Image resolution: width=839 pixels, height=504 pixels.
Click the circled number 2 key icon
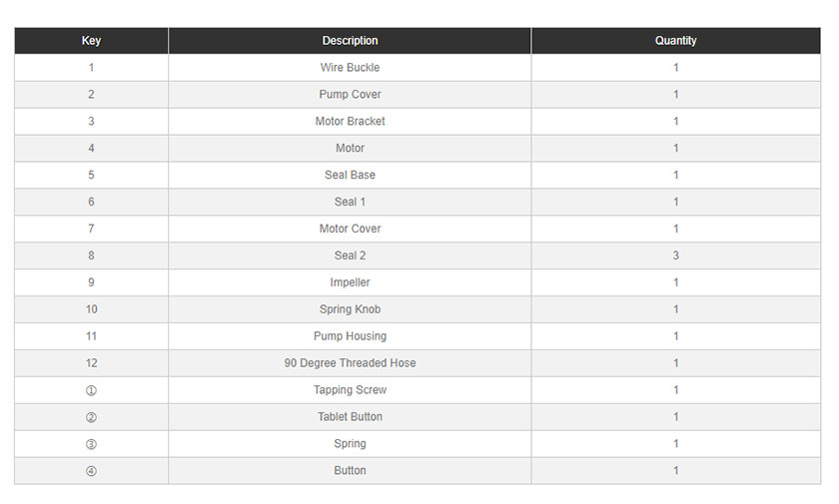(91, 417)
